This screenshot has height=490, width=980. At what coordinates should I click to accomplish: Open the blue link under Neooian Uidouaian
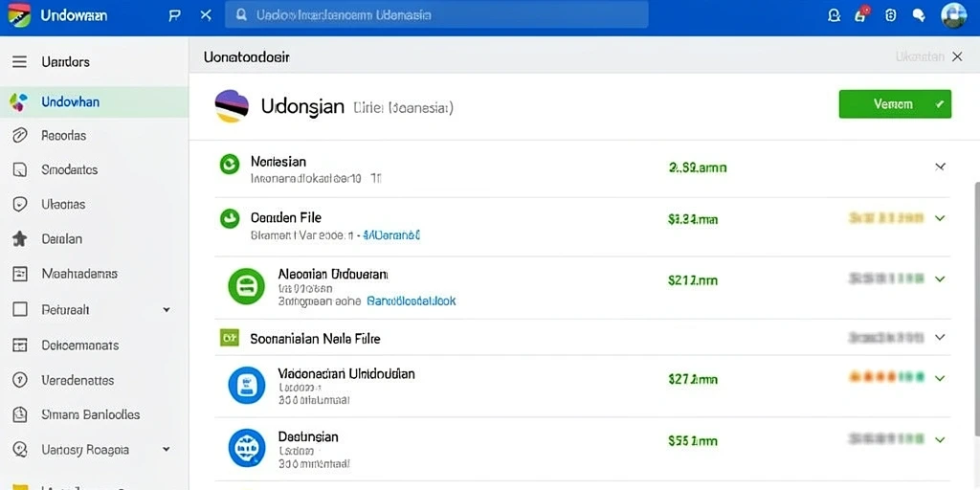click(x=412, y=301)
